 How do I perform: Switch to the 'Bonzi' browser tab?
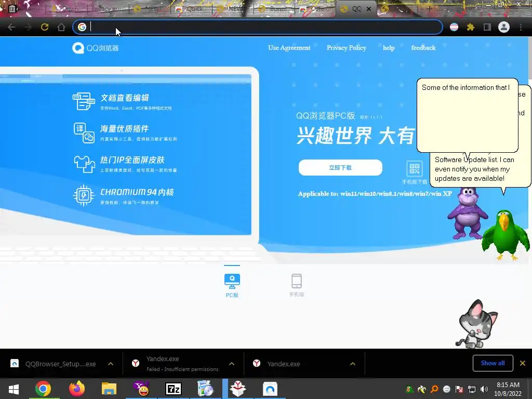[274, 9]
